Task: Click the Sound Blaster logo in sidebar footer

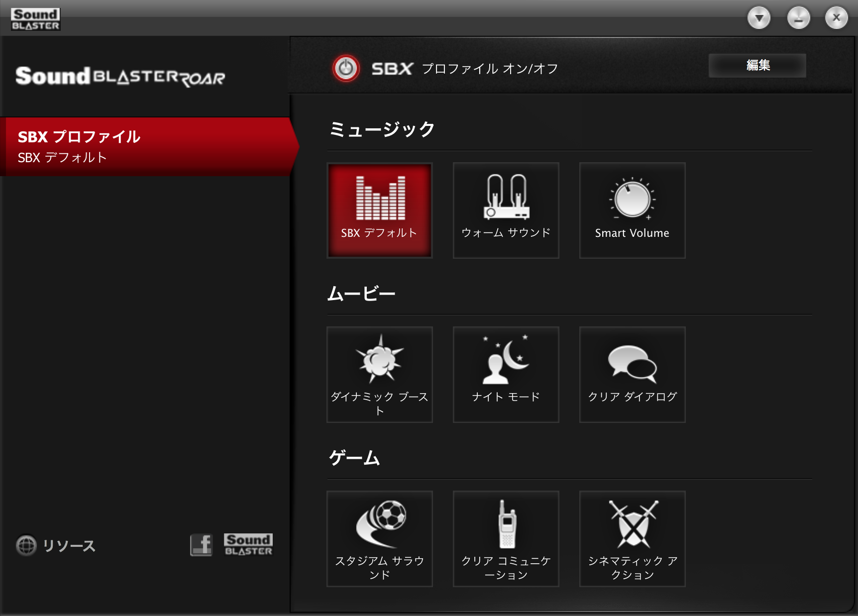Action: click(248, 545)
